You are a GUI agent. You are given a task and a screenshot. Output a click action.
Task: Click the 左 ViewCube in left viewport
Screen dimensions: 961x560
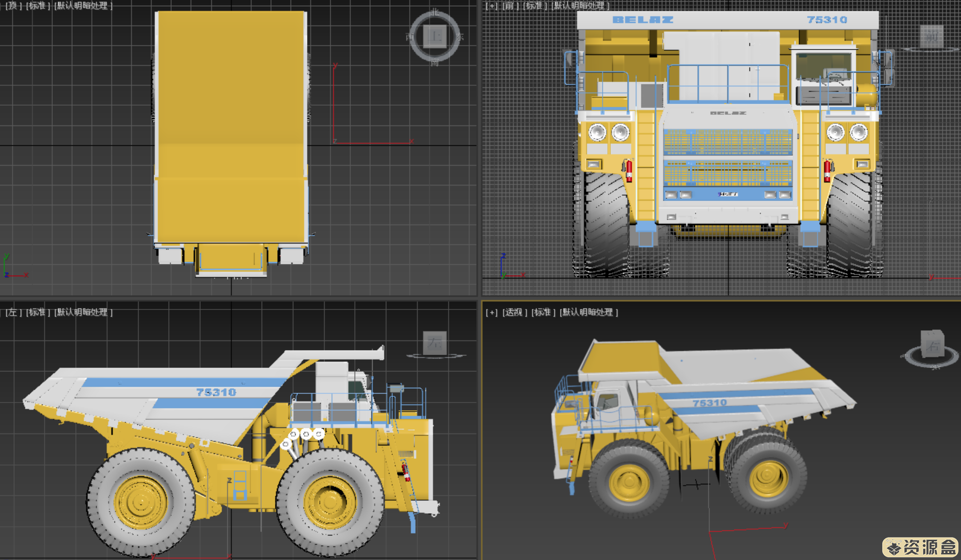435,343
